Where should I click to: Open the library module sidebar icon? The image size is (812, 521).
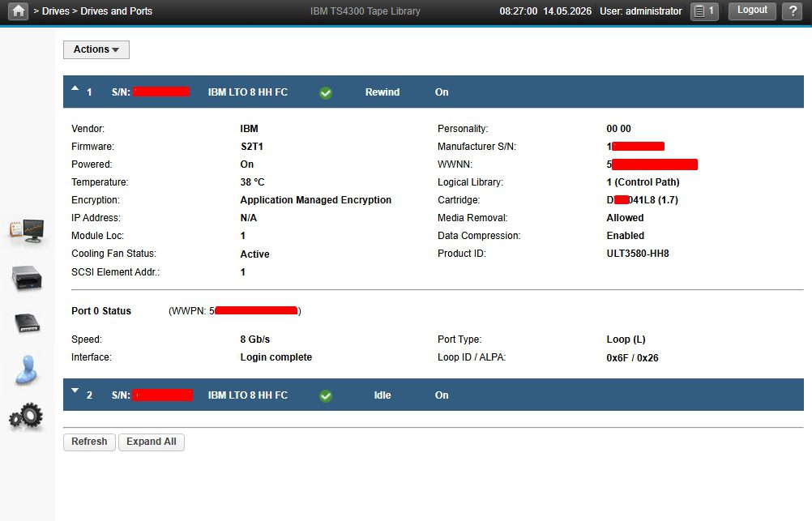[27, 278]
